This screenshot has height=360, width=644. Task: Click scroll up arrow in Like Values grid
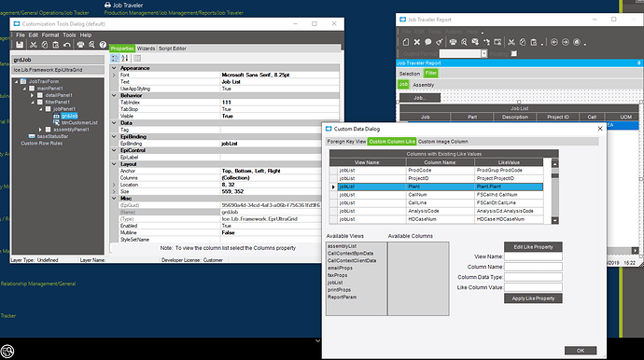pos(555,164)
